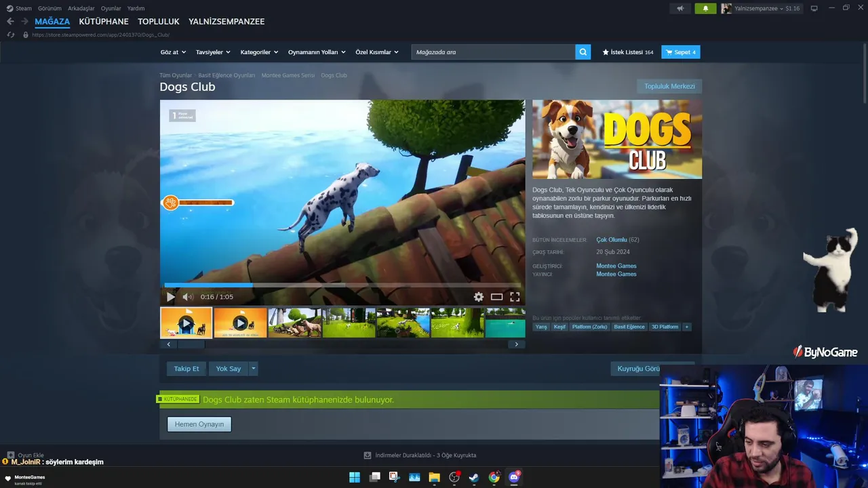Select the Platform (Zorlu) tag

[589, 327]
